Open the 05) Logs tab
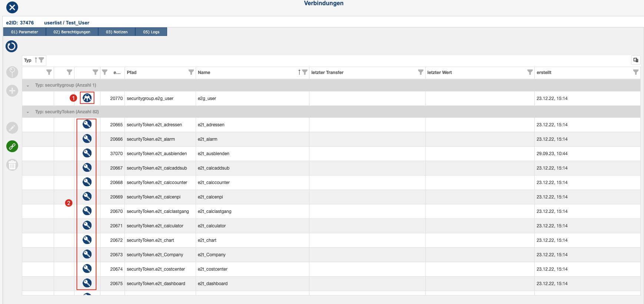644x304 pixels. click(x=151, y=32)
